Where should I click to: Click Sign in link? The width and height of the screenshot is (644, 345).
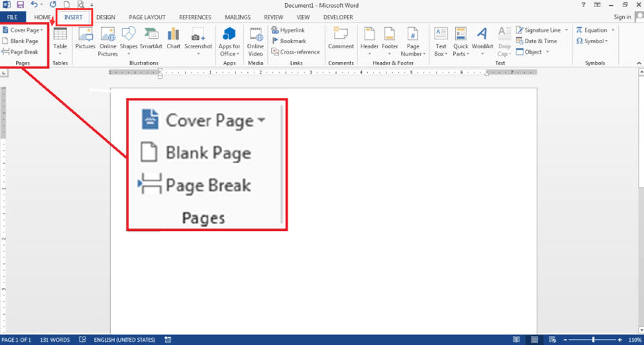tap(622, 17)
